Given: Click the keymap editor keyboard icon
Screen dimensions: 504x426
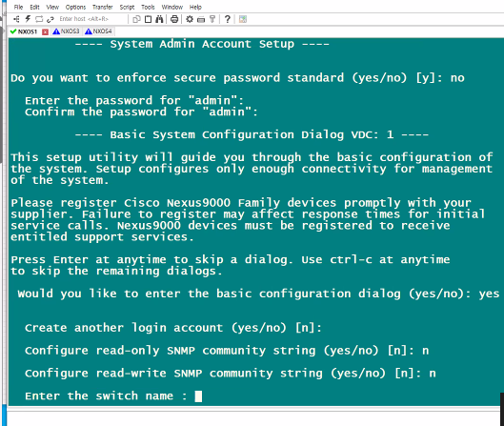Looking at the screenshot, I should tap(201, 20).
